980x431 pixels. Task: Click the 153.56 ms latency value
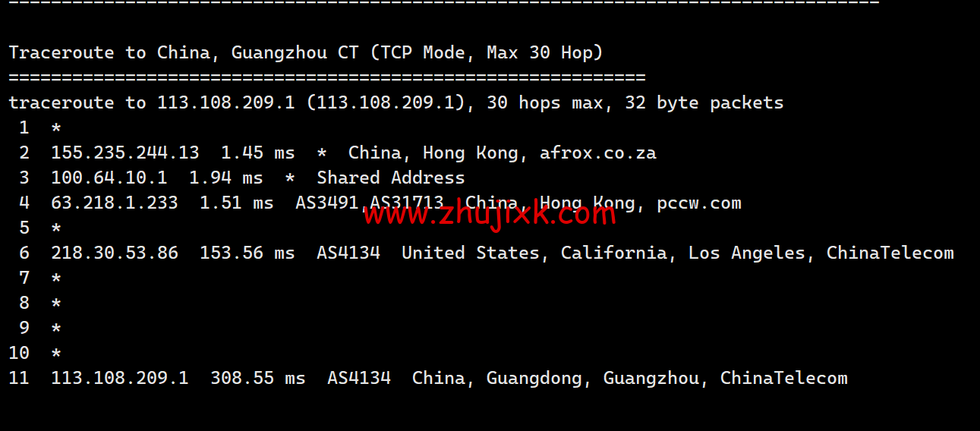(x=247, y=253)
